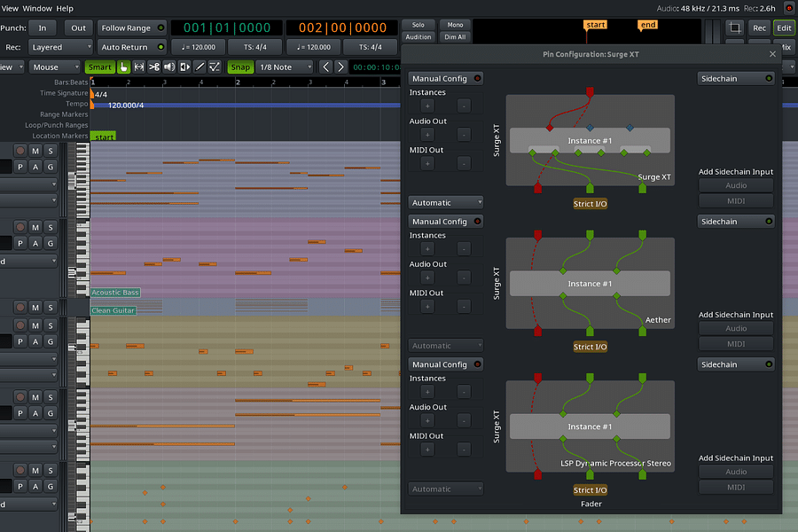The image size is (798, 532).
Task: Open the 1/8 Note snap grid dropdown
Action: point(284,66)
